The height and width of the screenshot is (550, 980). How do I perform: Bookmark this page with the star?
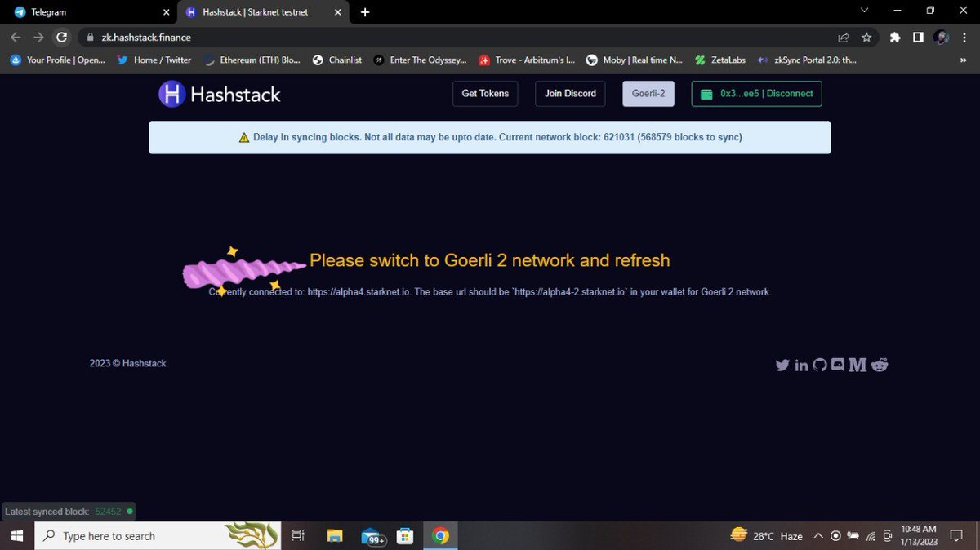point(866,38)
